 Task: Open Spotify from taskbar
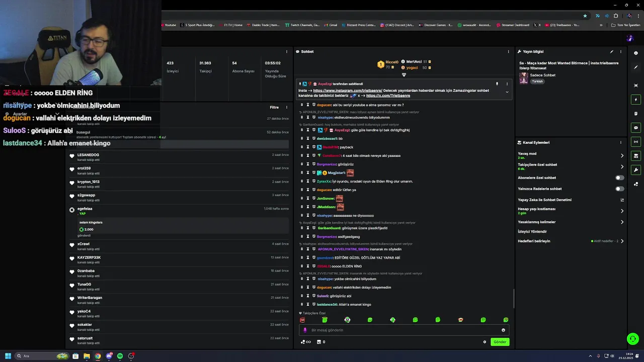pyautogui.click(x=120, y=356)
